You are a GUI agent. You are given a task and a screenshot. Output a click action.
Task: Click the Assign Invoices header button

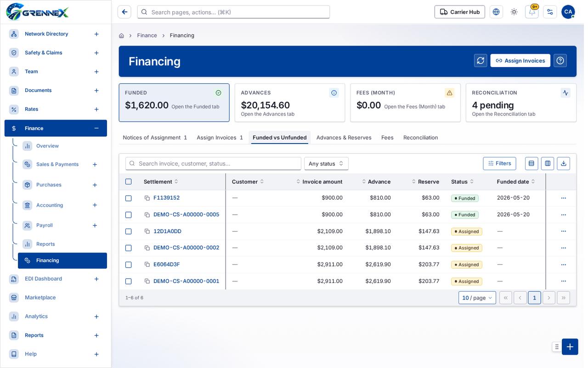click(x=520, y=61)
